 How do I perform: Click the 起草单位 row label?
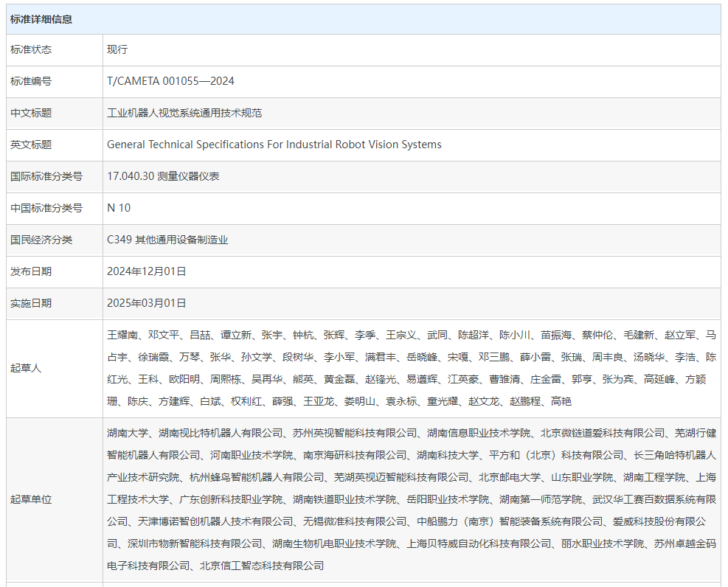[31, 499]
